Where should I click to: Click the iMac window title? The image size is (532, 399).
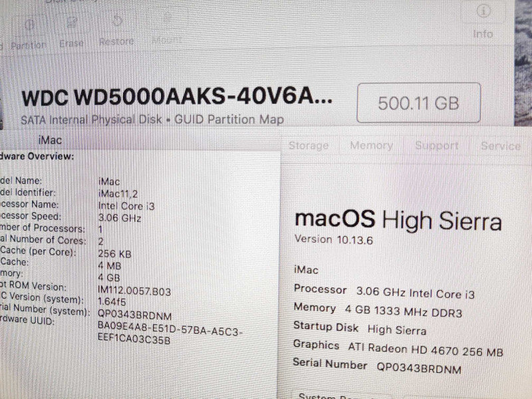click(50, 140)
